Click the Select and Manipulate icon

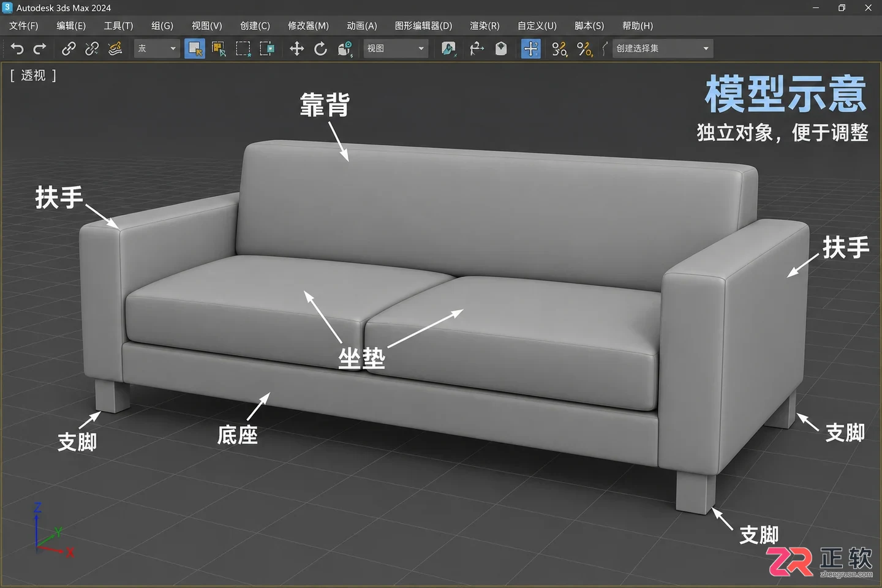click(x=501, y=49)
